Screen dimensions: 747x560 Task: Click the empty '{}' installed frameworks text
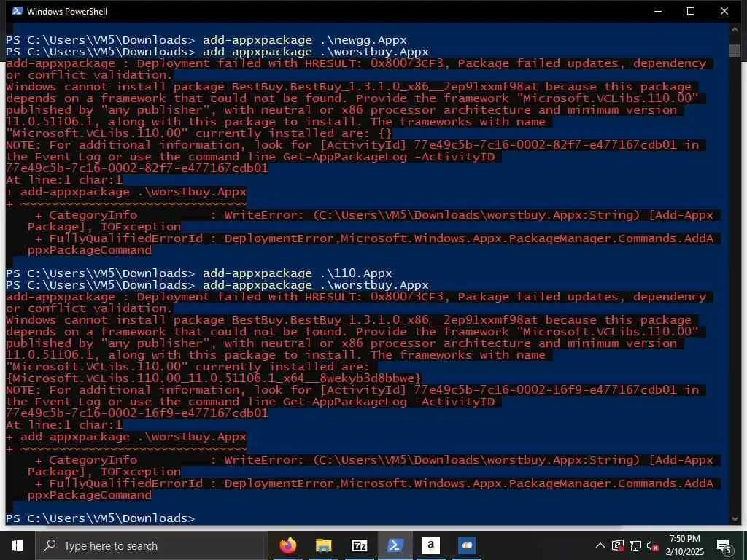tap(385, 133)
